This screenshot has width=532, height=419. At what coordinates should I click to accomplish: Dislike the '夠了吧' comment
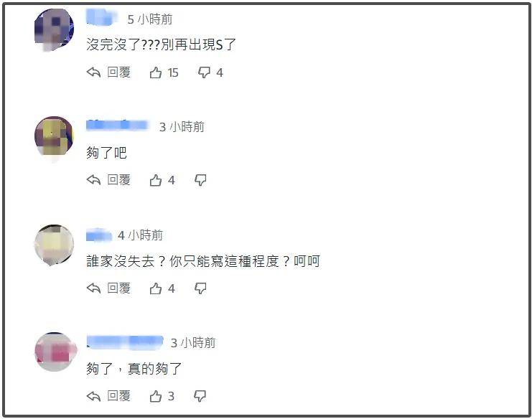click(x=200, y=180)
